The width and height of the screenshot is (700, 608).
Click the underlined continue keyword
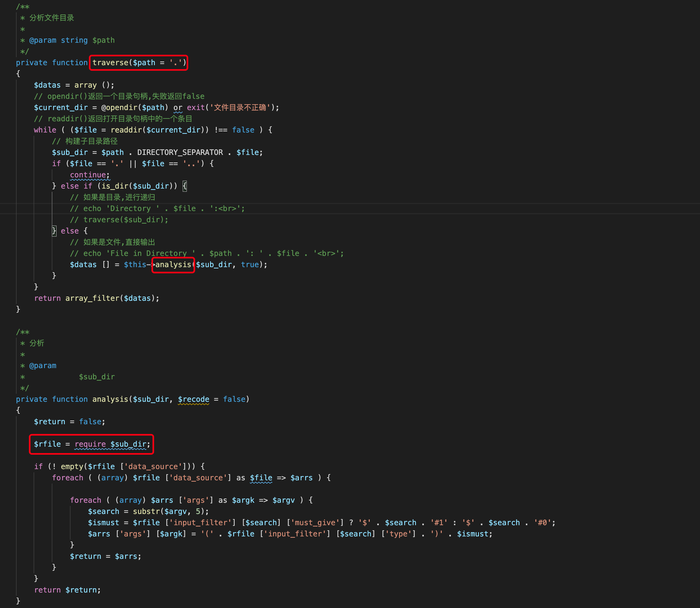(88, 175)
